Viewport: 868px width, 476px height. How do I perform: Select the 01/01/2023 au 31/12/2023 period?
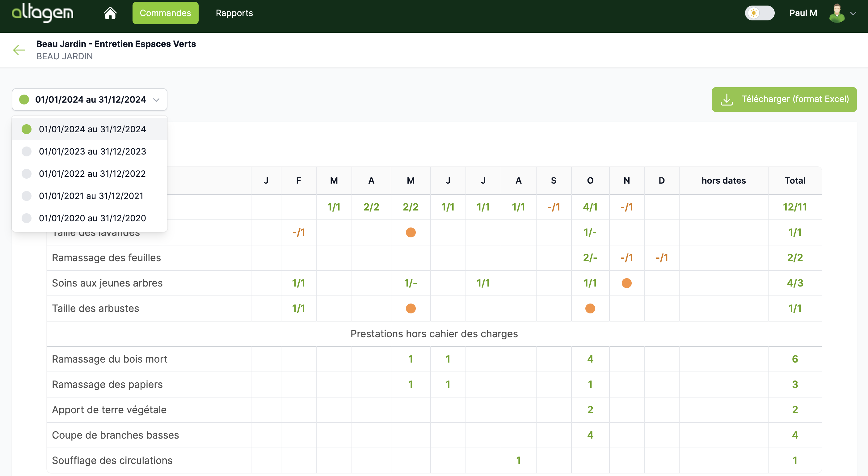click(92, 151)
